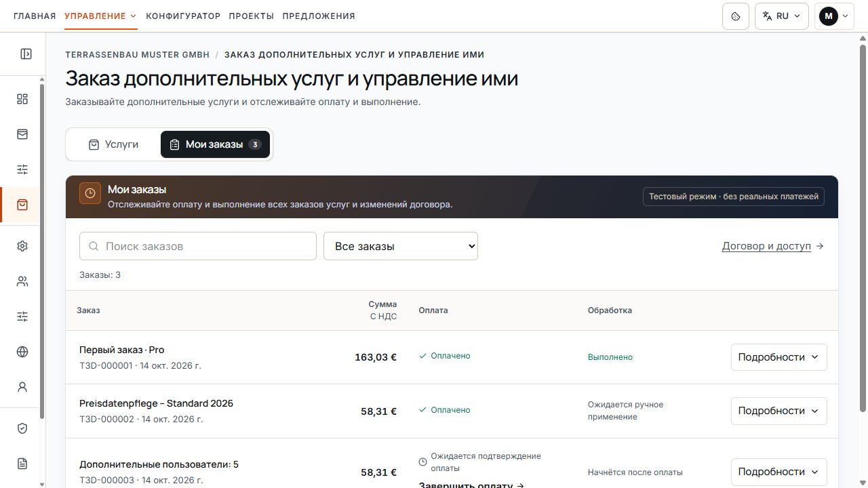Open the single-person profile icon in the sidebar
The height and width of the screenshot is (488, 868).
(22, 387)
